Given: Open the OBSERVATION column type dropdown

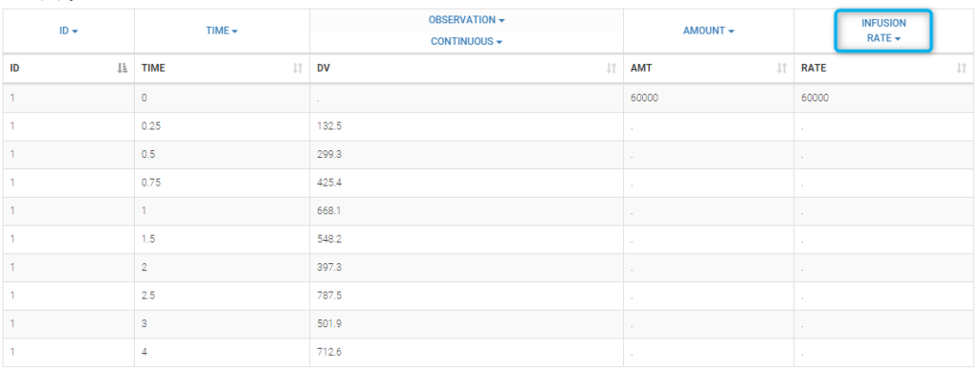Looking at the screenshot, I should tap(466, 20).
